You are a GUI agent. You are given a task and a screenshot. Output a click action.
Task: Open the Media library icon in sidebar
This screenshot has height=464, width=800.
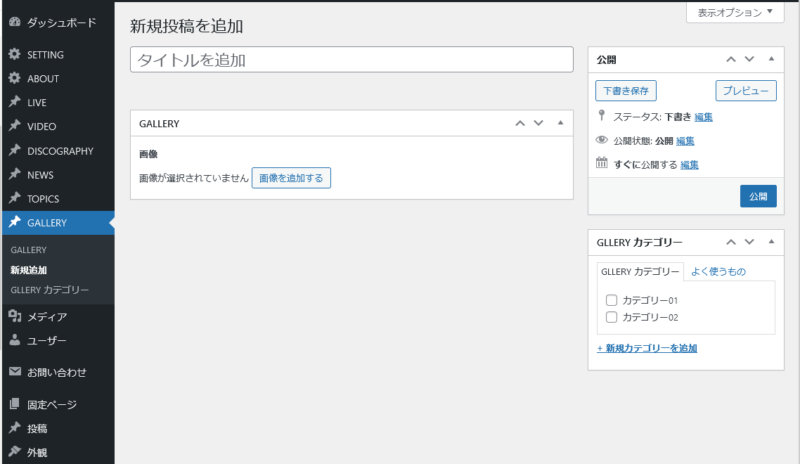click(x=14, y=316)
